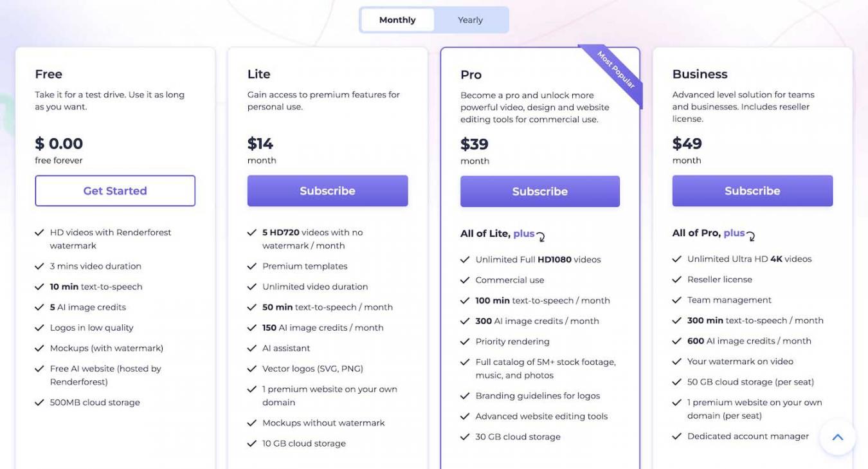Viewport: 868px width, 469px height.
Task: Subscribe to the Business plan
Action: [752, 190]
